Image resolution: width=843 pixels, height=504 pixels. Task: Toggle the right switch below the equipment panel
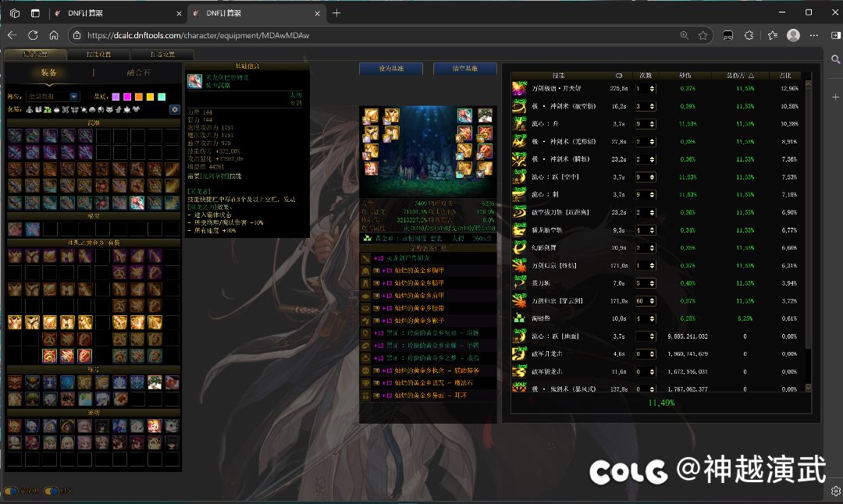pos(52,491)
